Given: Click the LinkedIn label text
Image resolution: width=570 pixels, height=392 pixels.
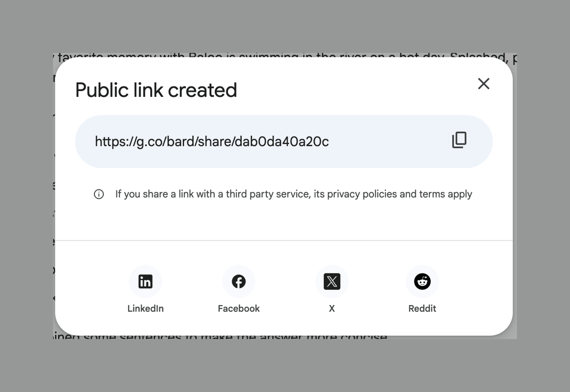Looking at the screenshot, I should (x=145, y=308).
